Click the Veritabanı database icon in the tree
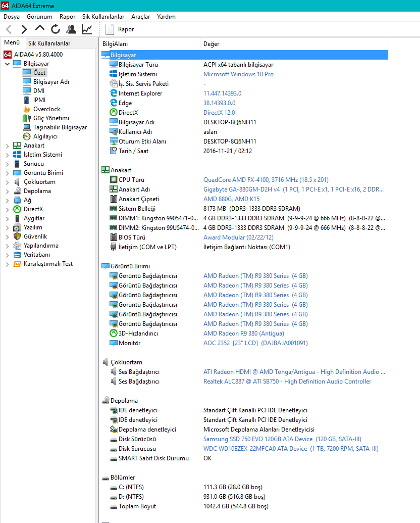 point(17,255)
